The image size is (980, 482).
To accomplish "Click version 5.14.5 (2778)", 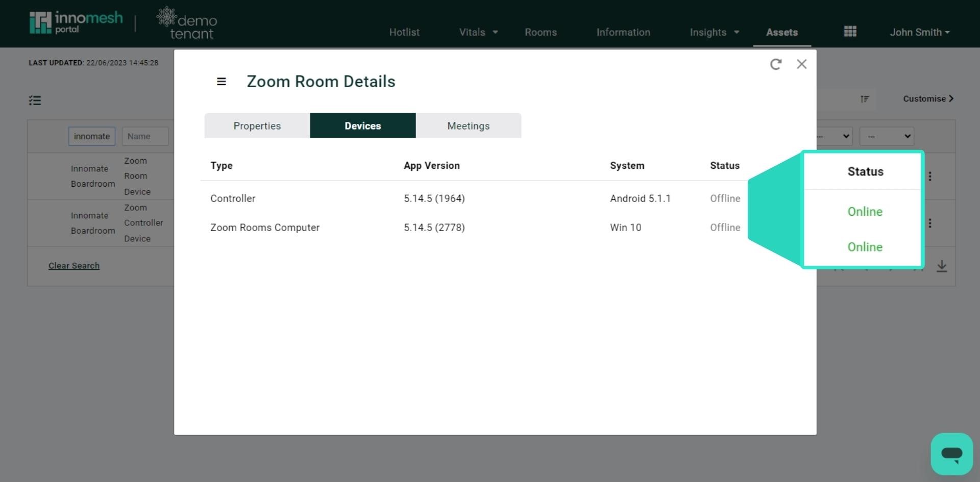I will coord(434,227).
